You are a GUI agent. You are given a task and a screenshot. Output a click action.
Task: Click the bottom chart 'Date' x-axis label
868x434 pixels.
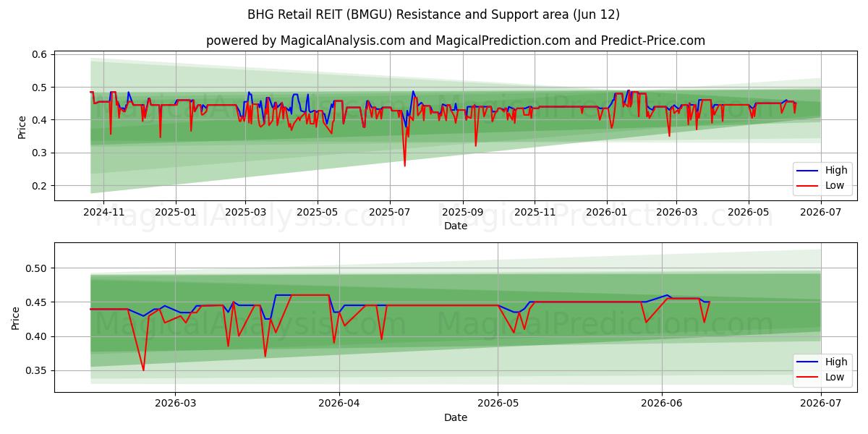456,417
